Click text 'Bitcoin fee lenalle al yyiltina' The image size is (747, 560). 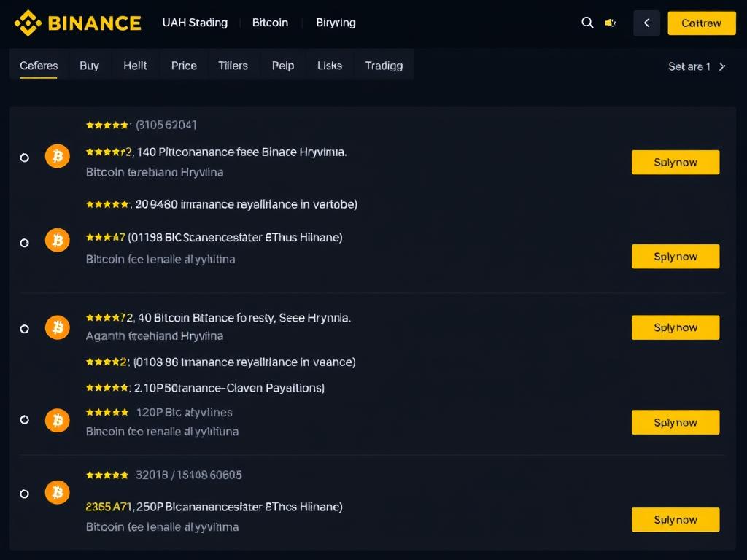pos(160,260)
